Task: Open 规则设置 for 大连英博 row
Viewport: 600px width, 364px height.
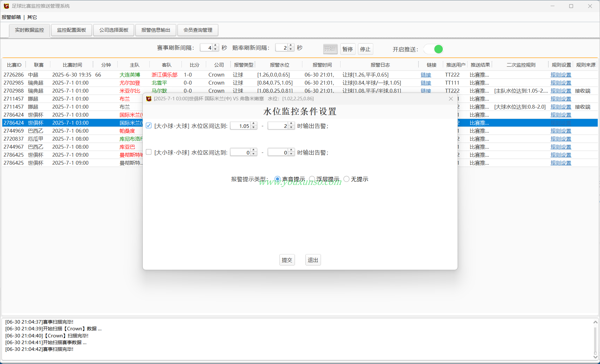Action: [561, 75]
